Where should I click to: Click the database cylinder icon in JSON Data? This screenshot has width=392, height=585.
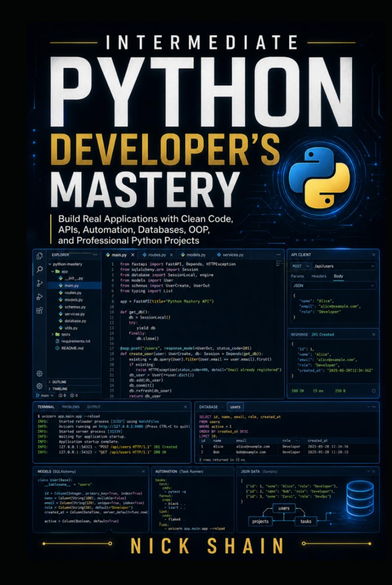[x=360, y=499]
